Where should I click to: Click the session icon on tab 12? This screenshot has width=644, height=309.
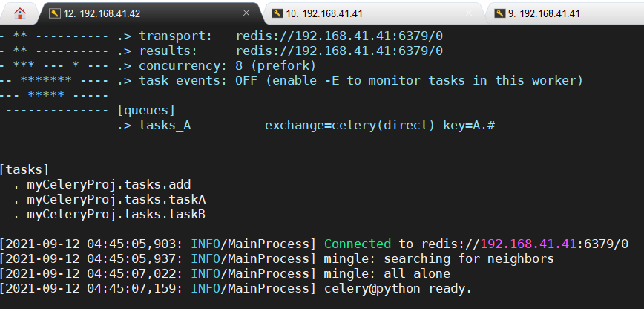55,13
